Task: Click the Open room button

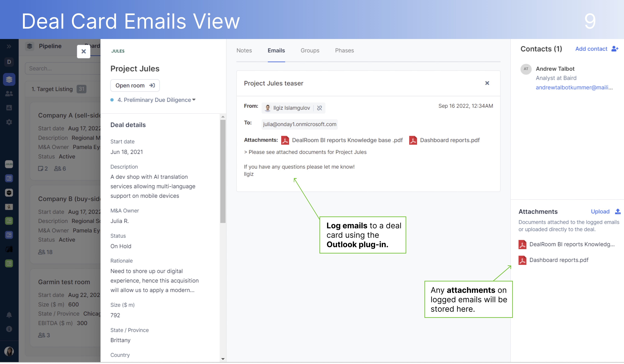Action: pos(135,85)
